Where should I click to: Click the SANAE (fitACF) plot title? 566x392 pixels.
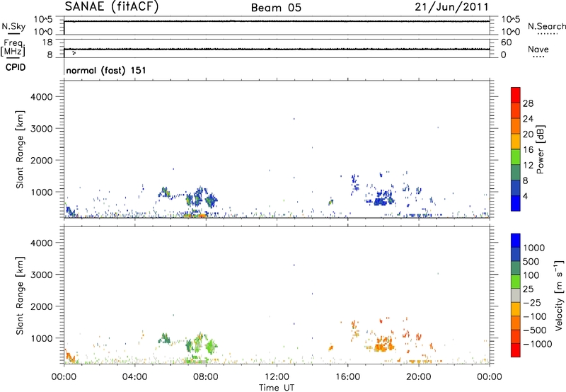point(112,6)
